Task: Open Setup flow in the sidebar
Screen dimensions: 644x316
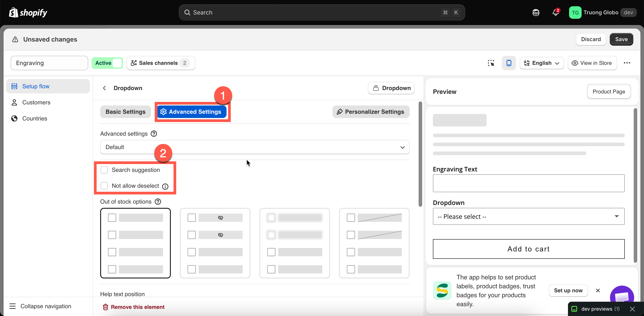Action: pos(48,86)
